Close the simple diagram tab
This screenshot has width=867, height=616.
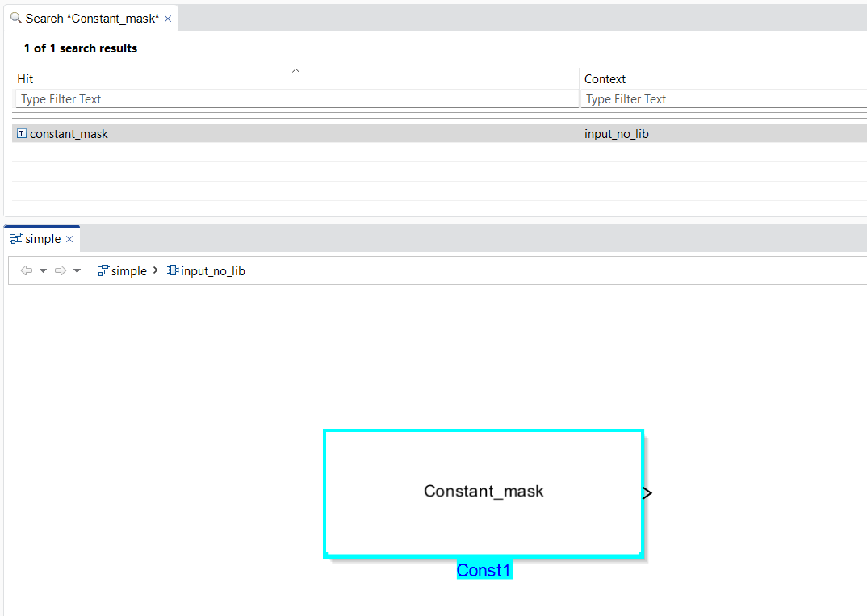(69, 239)
